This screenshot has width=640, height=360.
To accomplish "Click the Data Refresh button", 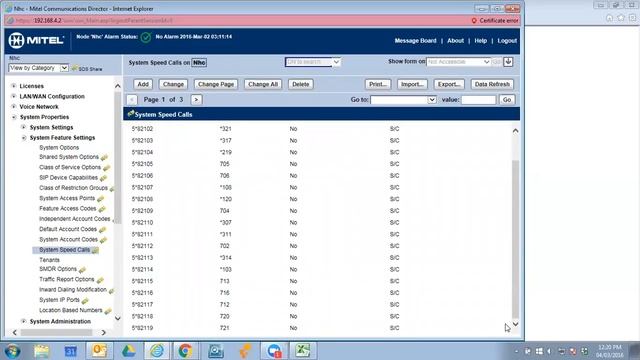I will (x=492, y=84).
